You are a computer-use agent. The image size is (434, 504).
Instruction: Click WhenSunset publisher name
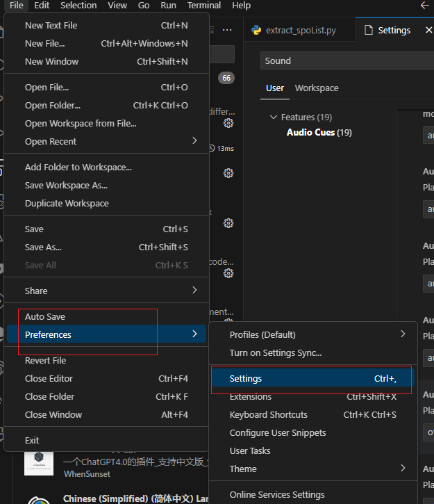tap(87, 474)
